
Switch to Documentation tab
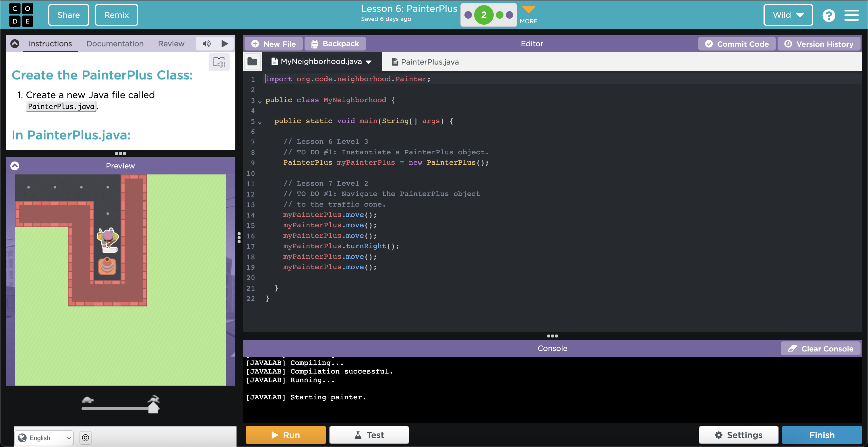tap(115, 43)
